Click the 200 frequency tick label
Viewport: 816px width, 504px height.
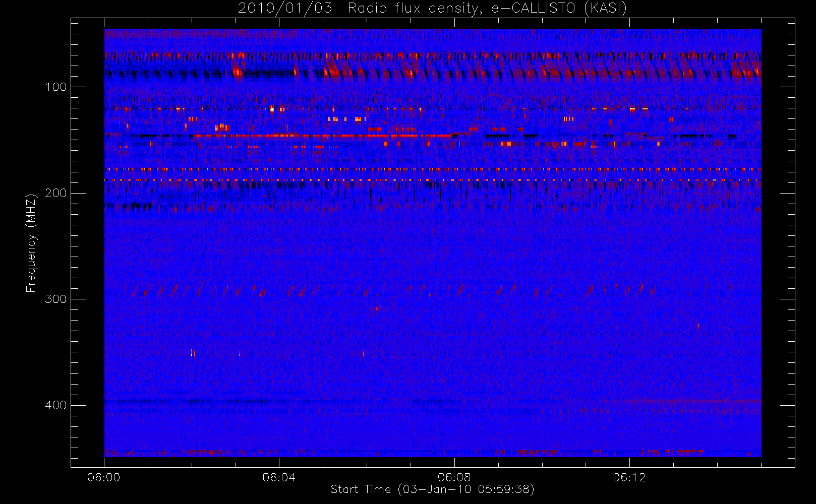(x=56, y=193)
